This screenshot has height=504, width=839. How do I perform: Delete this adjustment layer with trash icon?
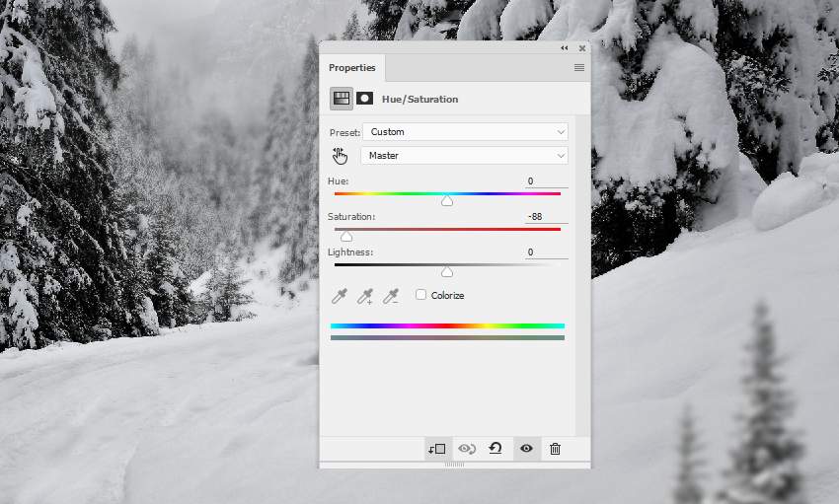(x=556, y=449)
